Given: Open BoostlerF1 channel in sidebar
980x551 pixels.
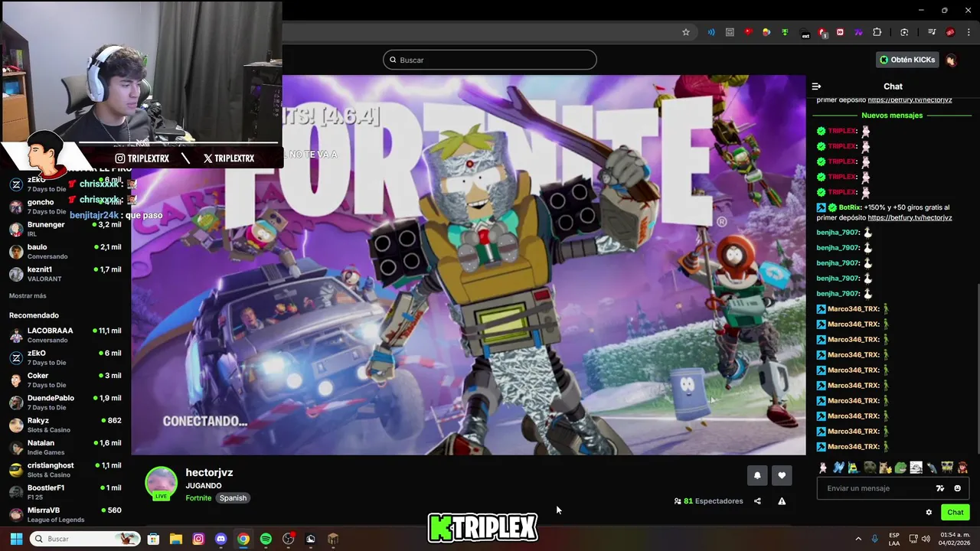Looking at the screenshot, I should tap(65, 492).
